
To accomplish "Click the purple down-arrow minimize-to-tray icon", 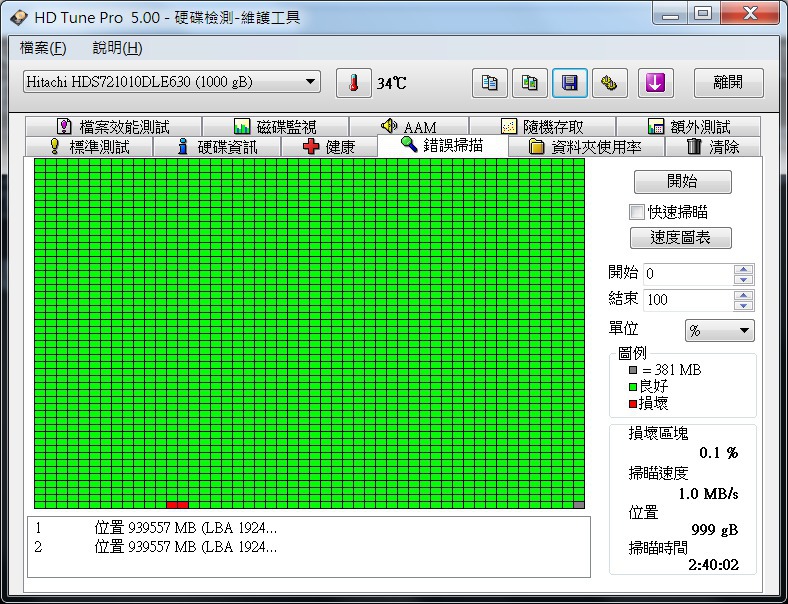I will pyautogui.click(x=655, y=83).
